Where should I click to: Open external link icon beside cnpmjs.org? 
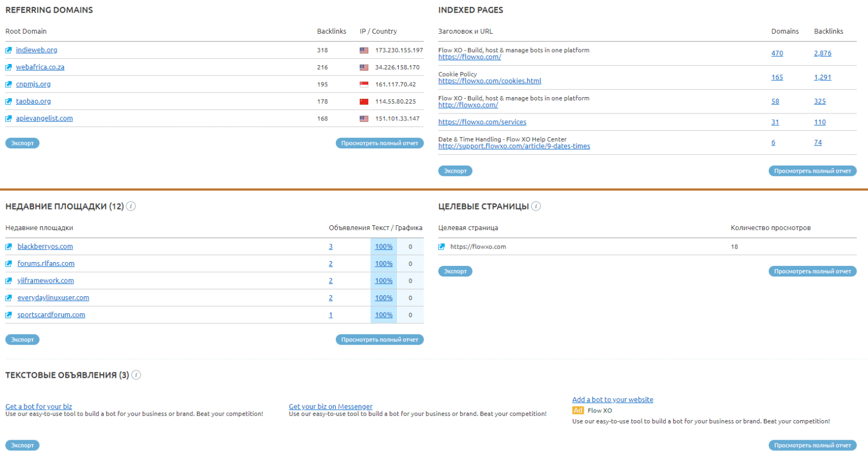(9, 85)
